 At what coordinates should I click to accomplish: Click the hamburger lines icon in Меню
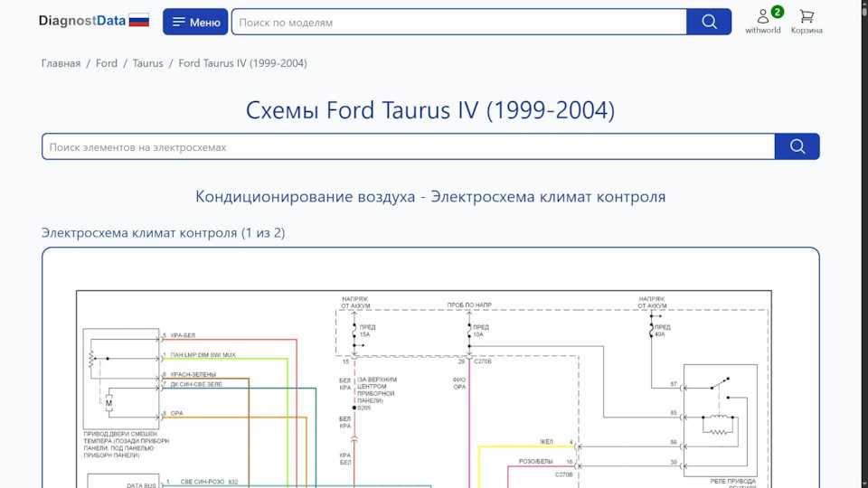[178, 22]
